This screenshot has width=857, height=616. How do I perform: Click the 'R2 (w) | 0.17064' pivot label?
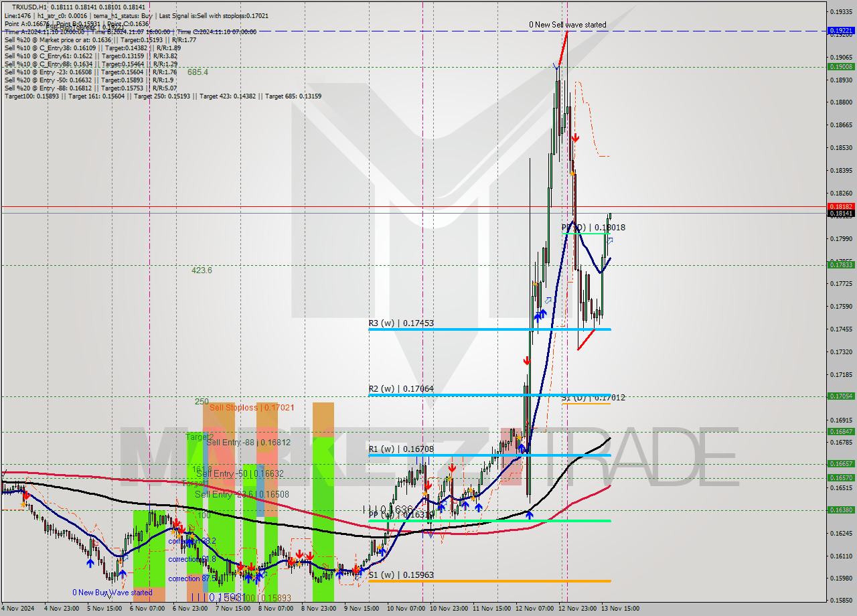(x=401, y=389)
